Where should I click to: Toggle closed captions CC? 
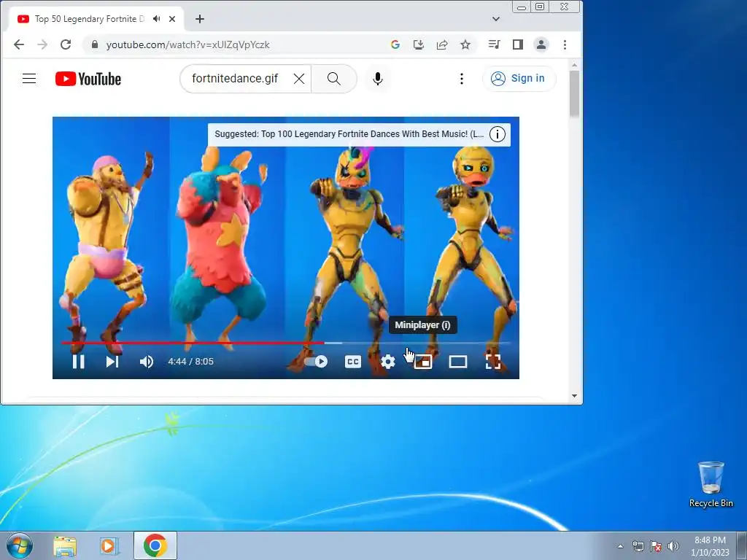coord(353,362)
